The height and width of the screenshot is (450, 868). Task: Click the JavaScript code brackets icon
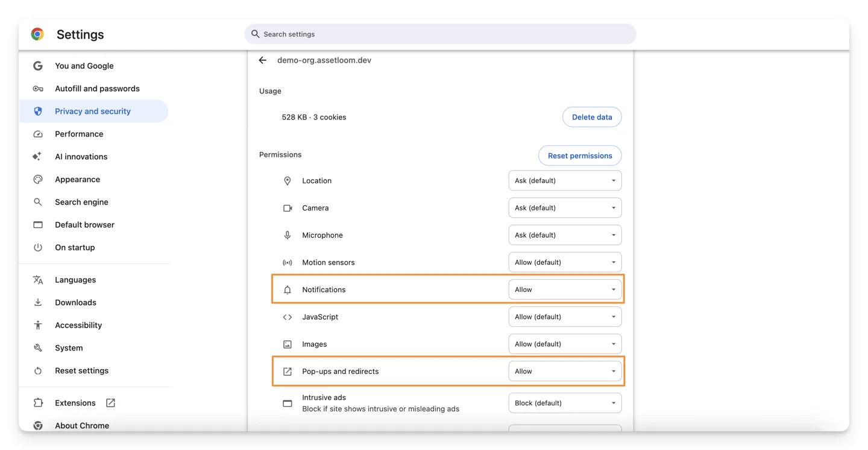tap(288, 317)
